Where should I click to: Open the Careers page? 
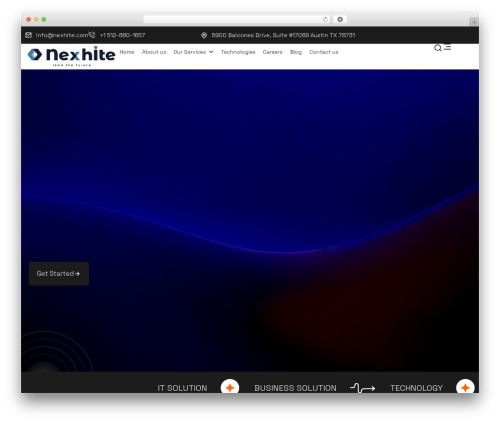(272, 52)
